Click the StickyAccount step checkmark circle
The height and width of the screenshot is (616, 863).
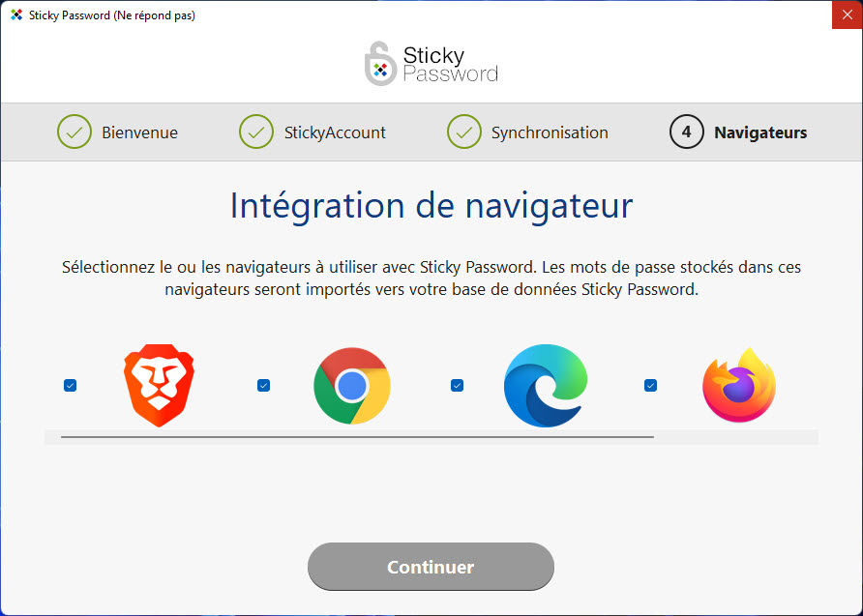click(x=256, y=132)
